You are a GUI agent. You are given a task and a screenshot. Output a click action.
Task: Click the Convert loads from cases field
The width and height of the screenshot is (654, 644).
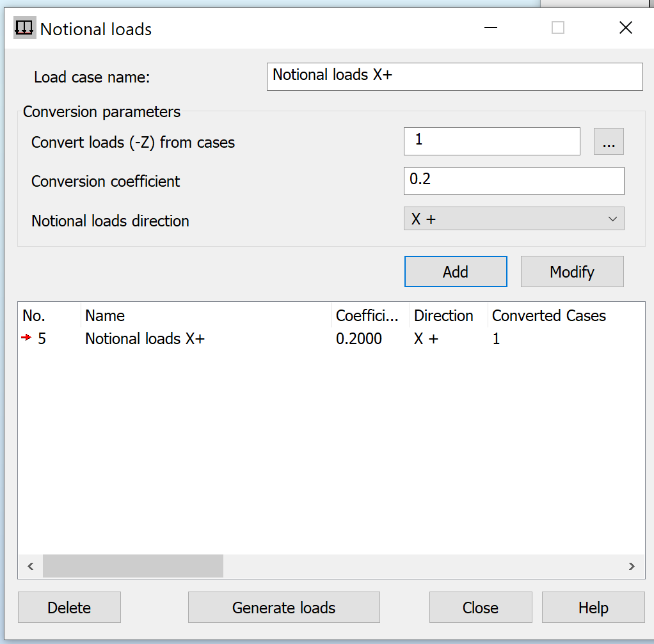[x=491, y=141]
